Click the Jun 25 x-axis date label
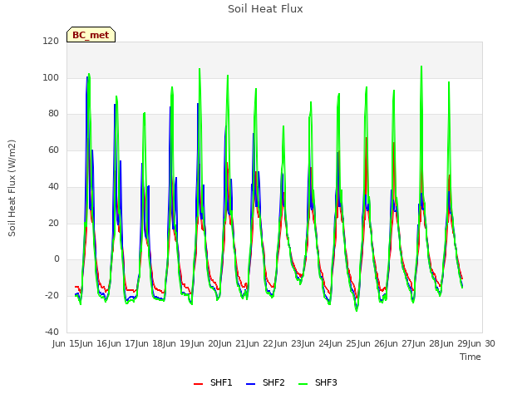Screen dimensions: 532x399 coord(344,343)
